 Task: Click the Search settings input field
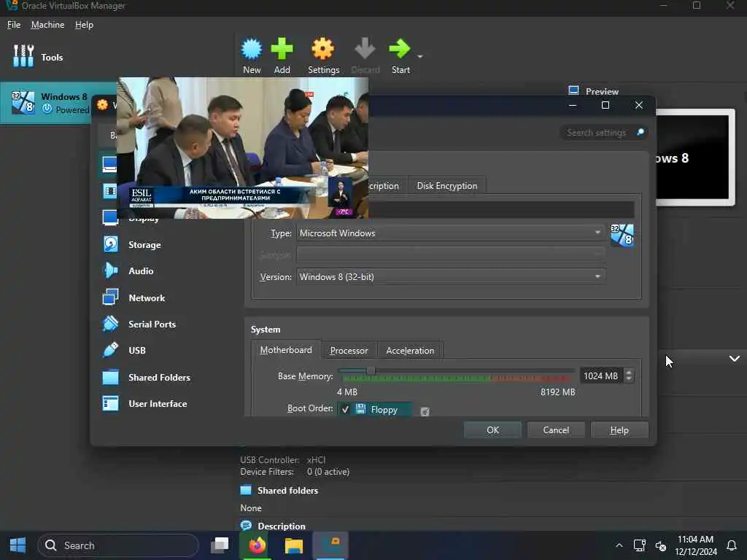point(602,133)
